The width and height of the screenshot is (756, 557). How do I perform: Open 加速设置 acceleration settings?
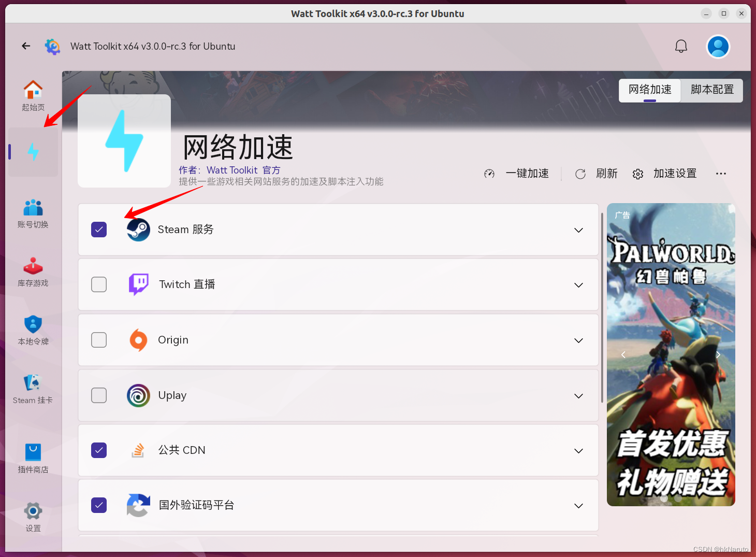tap(665, 174)
